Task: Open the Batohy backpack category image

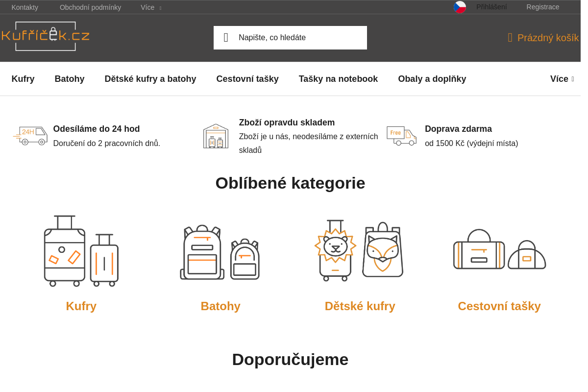Action: tap(220, 252)
